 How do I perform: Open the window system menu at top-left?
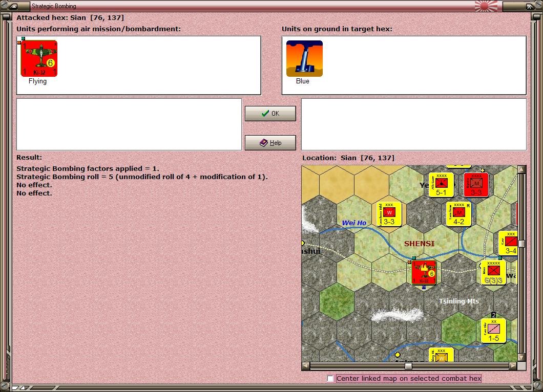click(x=13, y=6)
